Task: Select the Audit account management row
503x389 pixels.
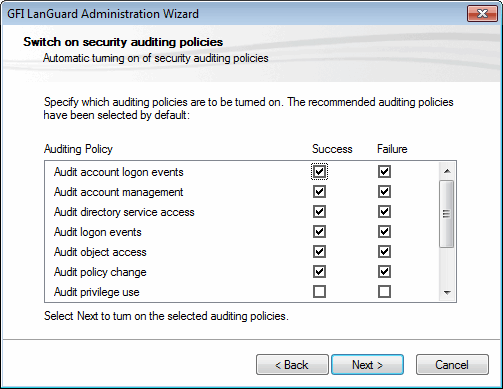Action: [242, 192]
